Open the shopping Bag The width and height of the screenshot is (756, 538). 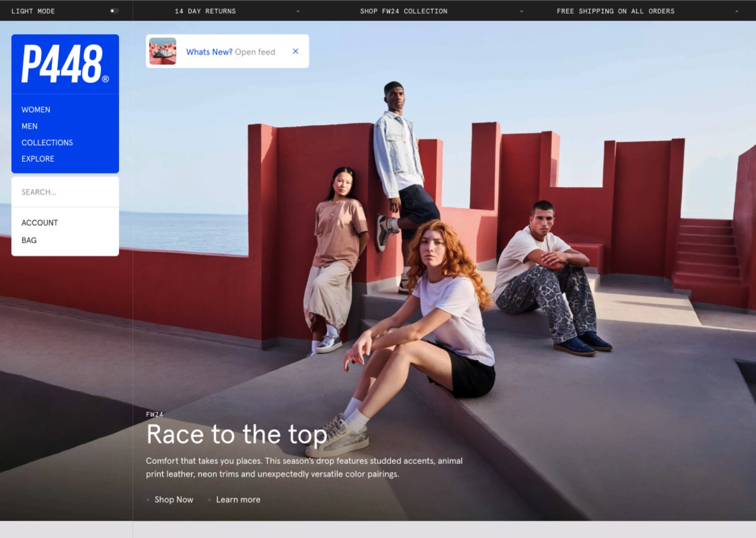click(29, 240)
